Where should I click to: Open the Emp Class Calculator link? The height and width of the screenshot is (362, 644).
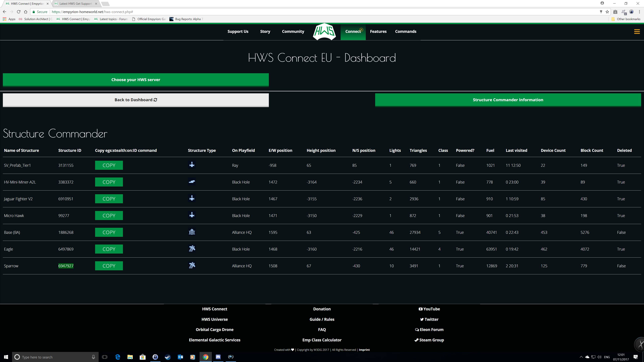click(322, 340)
